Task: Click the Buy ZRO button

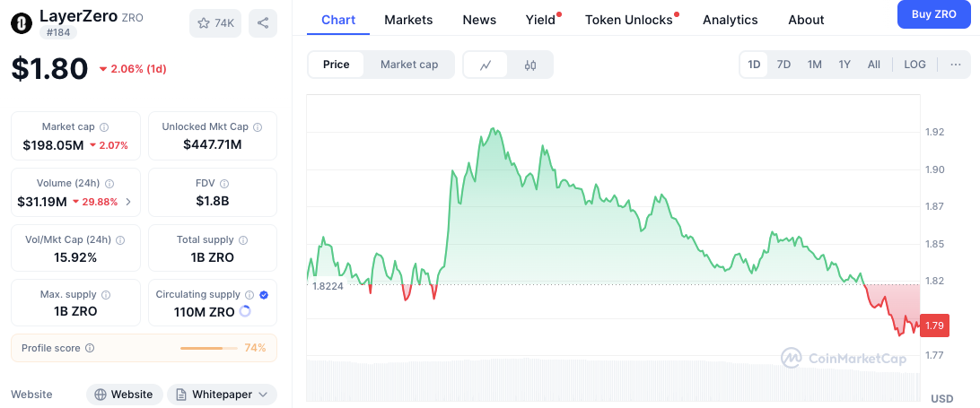Action: [x=933, y=14]
